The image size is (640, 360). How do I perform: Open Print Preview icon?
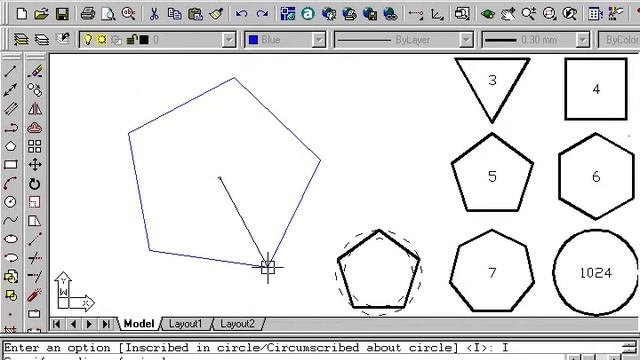(x=108, y=14)
